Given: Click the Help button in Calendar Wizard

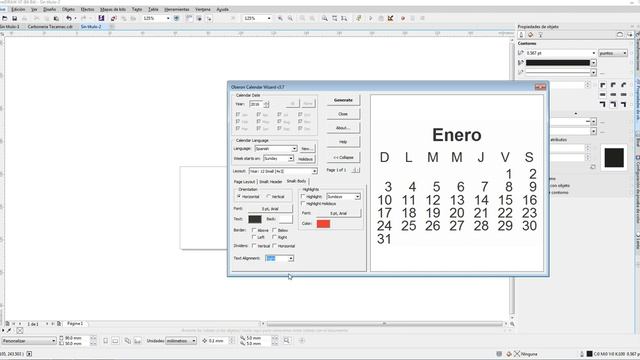Looking at the screenshot, I should click(x=343, y=142).
